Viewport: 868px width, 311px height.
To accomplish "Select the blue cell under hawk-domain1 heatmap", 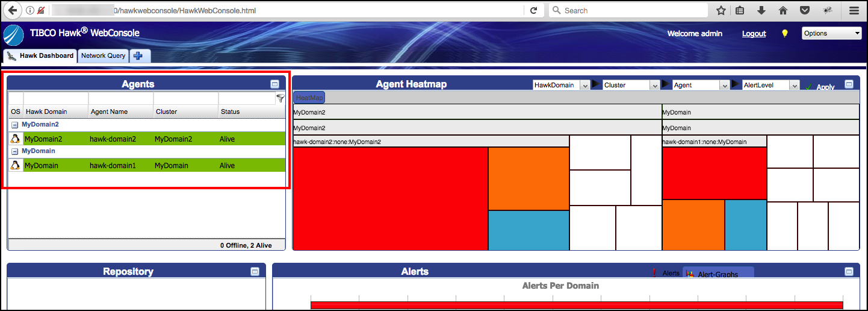I will point(745,225).
